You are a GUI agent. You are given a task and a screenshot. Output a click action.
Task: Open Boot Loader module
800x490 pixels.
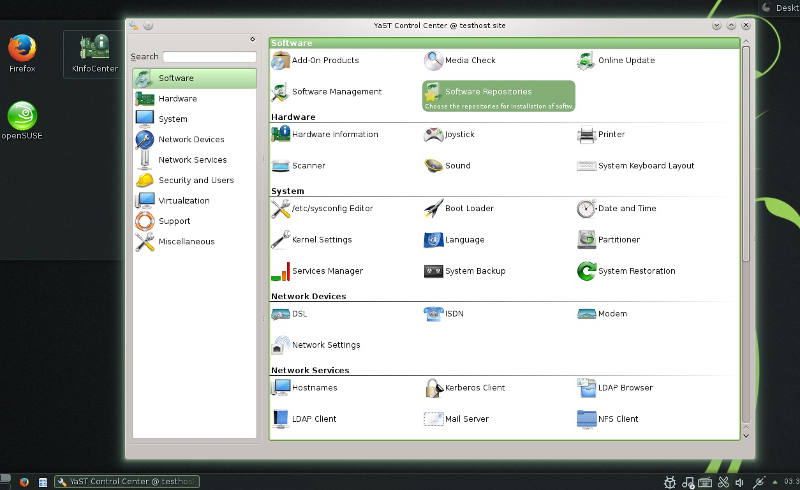click(459, 208)
